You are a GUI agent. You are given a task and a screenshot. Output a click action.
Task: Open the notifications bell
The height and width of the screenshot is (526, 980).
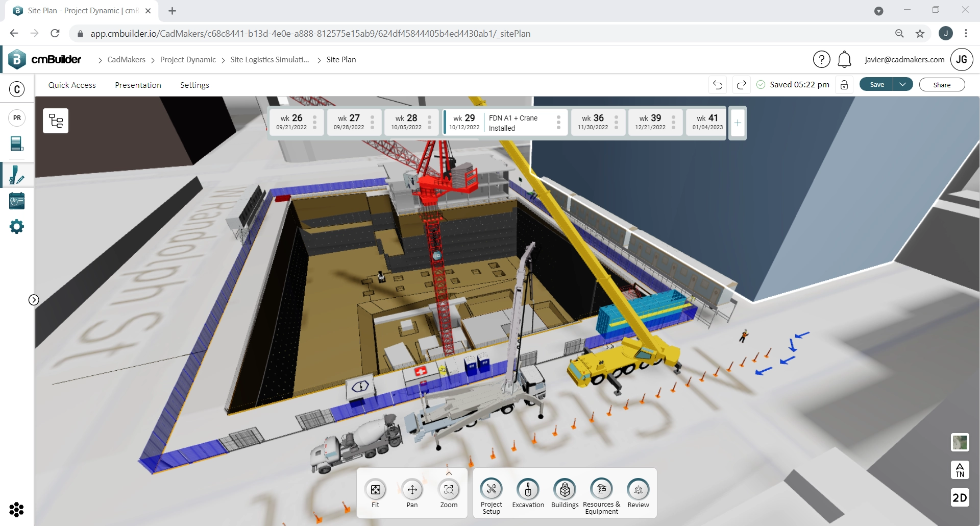[x=845, y=59]
